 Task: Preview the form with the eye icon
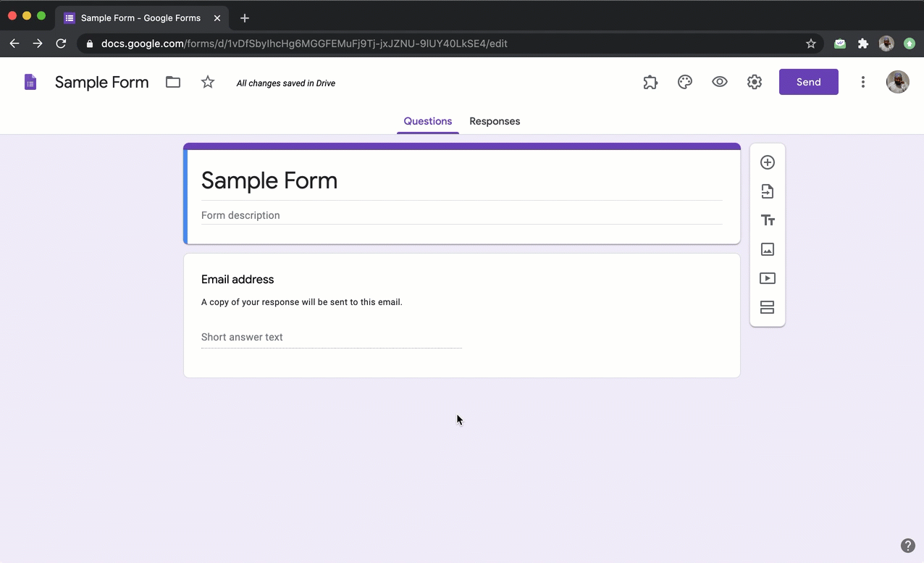click(x=720, y=83)
